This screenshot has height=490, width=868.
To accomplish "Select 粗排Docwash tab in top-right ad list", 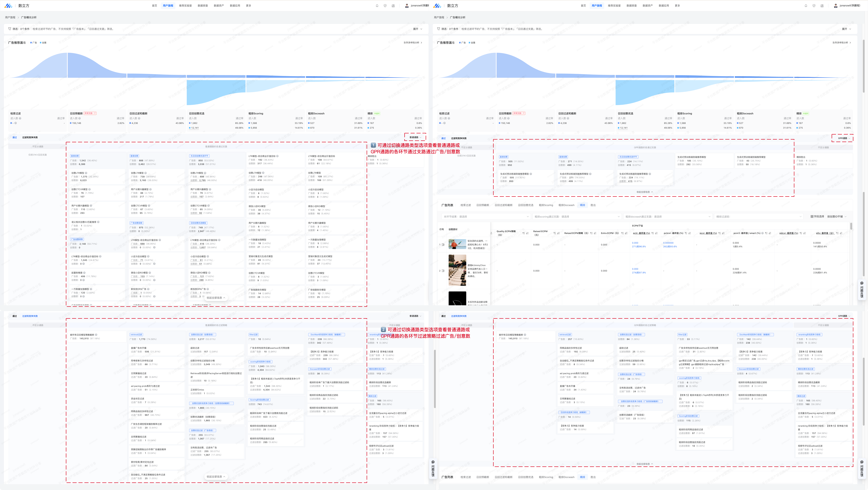I will pos(566,205).
